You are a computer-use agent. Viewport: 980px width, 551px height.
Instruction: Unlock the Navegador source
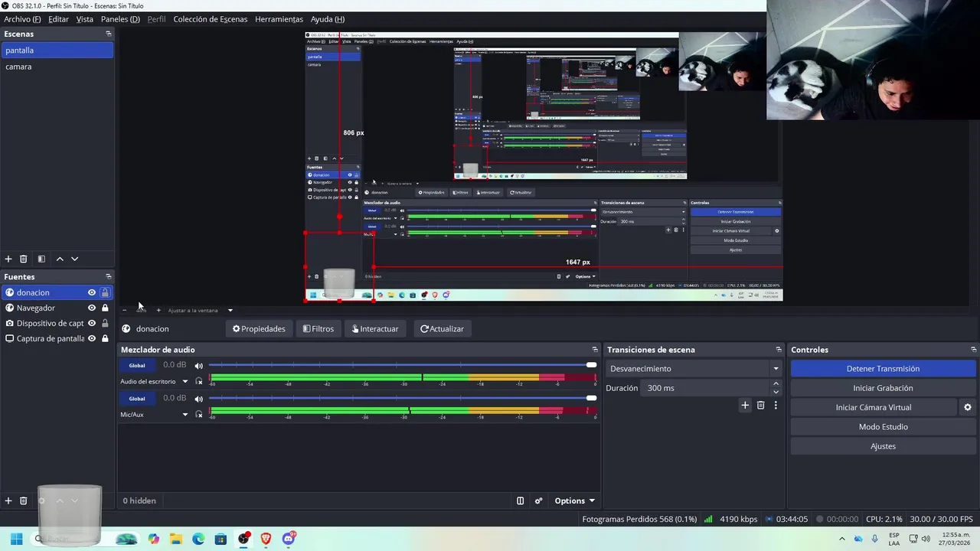pyautogui.click(x=105, y=308)
